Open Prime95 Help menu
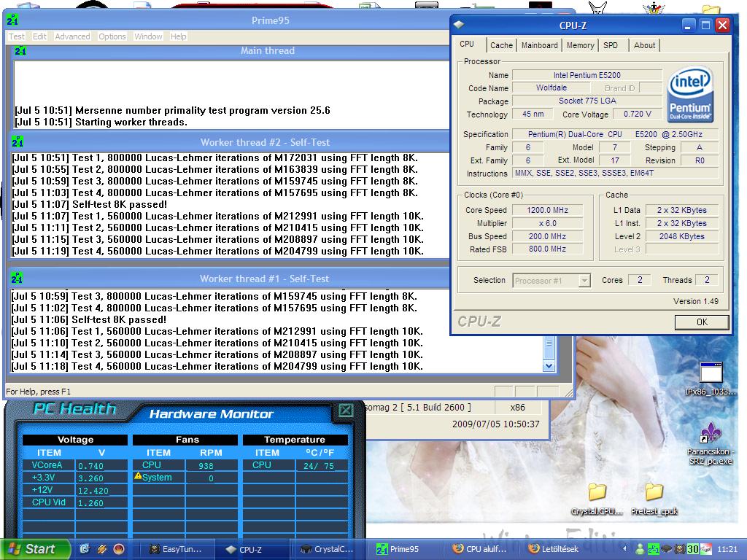The height and width of the screenshot is (560, 747). click(178, 36)
